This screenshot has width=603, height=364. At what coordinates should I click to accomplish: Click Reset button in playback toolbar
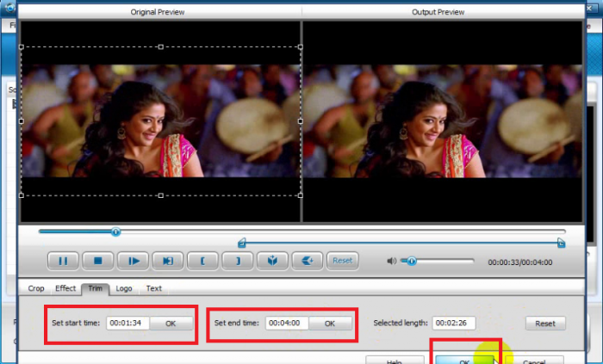pyautogui.click(x=342, y=261)
